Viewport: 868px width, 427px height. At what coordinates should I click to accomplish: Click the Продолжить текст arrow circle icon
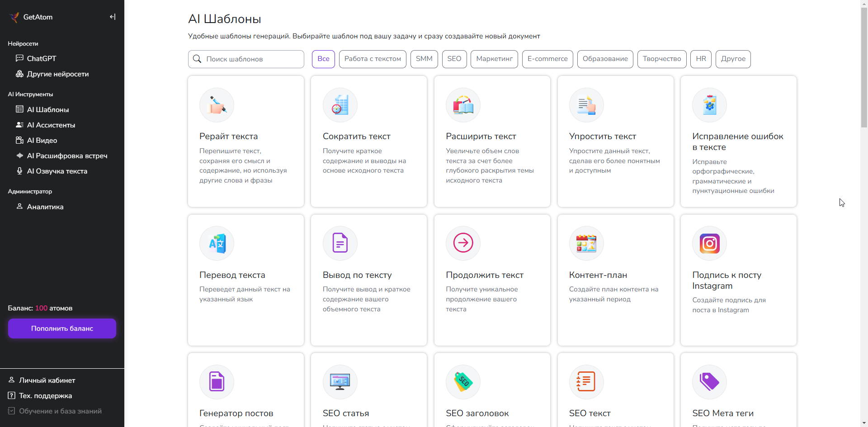coord(463,244)
